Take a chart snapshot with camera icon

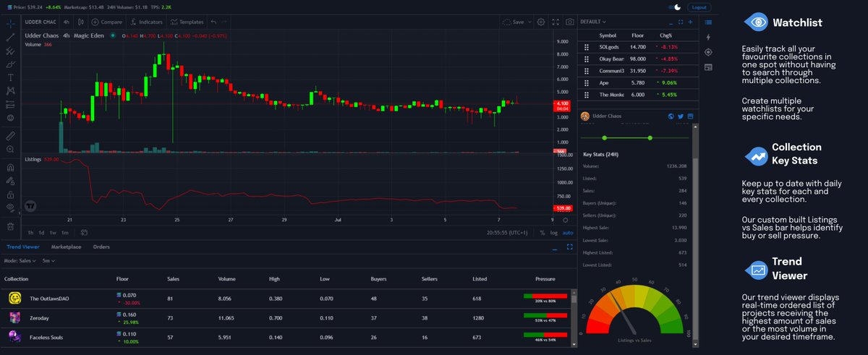pyautogui.click(x=570, y=22)
